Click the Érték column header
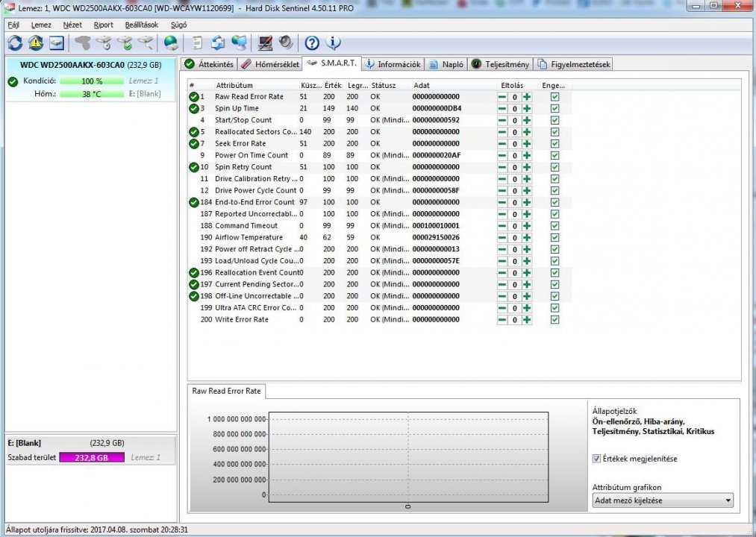Image resolution: width=756 pixels, height=537 pixels. tap(333, 85)
